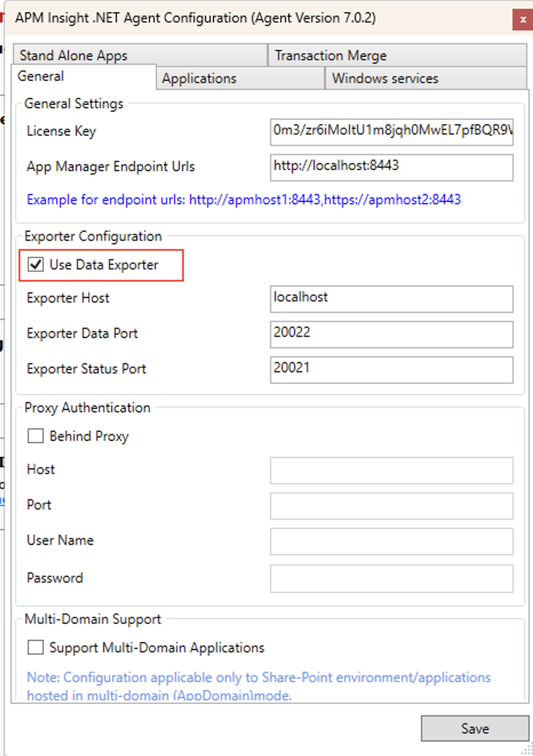Click the License Key input field

(392, 132)
